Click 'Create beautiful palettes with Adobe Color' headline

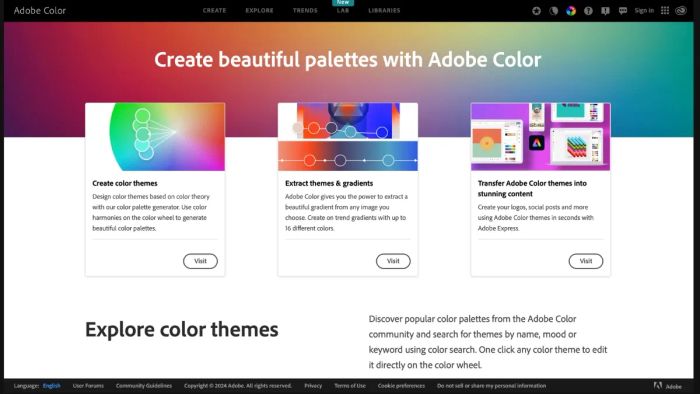348,60
